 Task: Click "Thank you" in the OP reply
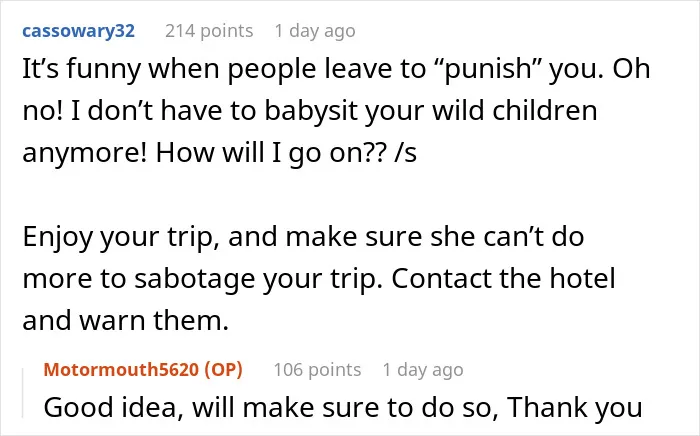pyautogui.click(x=575, y=407)
